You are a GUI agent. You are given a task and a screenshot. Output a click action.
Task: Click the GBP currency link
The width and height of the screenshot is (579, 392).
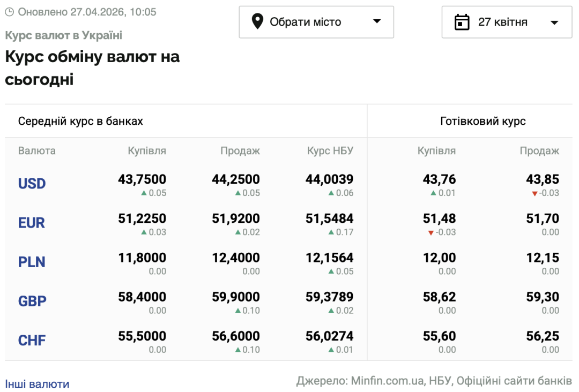pos(32,301)
